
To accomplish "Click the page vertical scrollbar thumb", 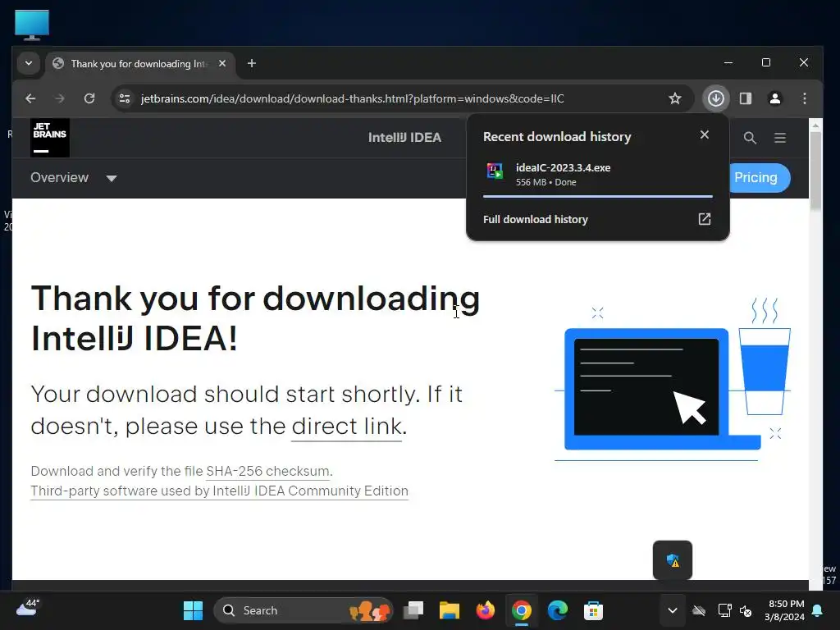I will (x=815, y=171).
